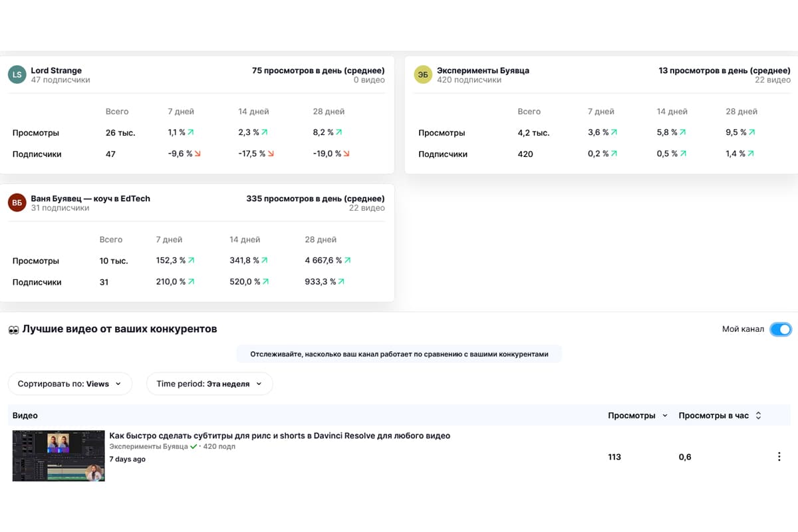Click the eyes emoji beside Лучшие видео heading
This screenshot has height=532, width=798.
13,329
